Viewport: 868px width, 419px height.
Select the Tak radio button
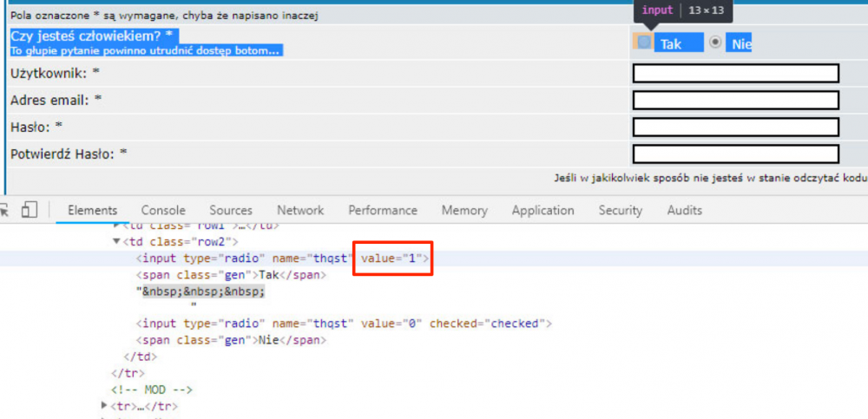tap(644, 42)
